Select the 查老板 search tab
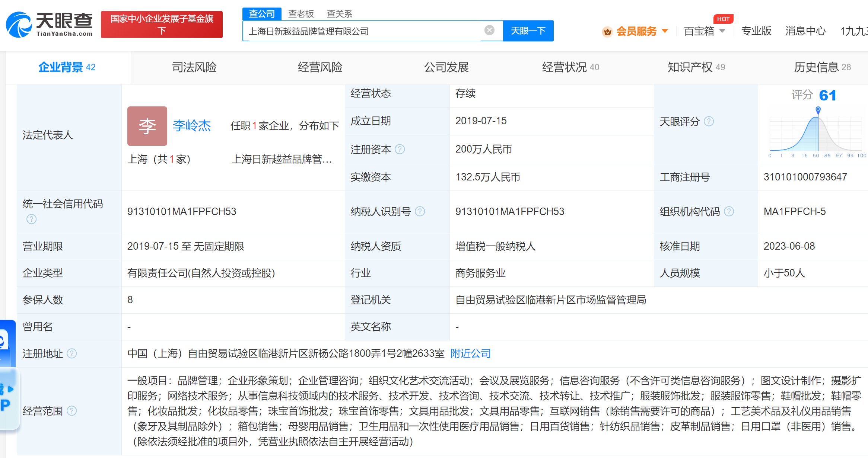868x458 pixels. (x=301, y=14)
